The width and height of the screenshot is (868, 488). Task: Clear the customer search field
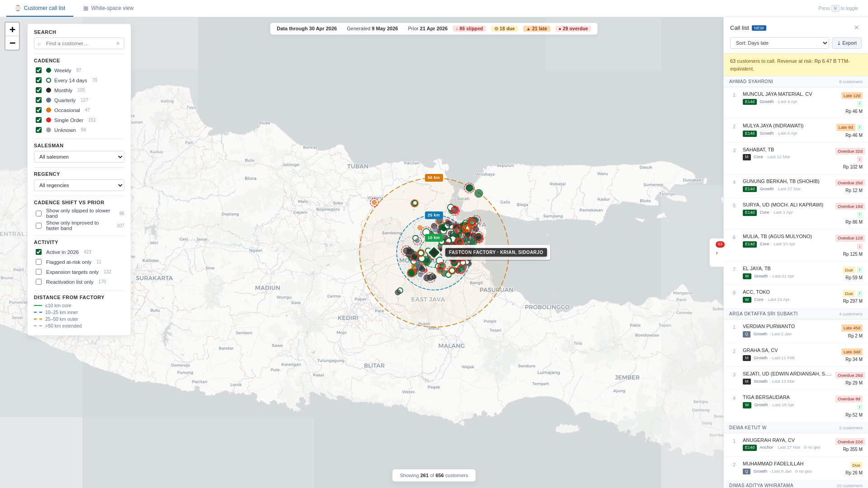click(118, 43)
